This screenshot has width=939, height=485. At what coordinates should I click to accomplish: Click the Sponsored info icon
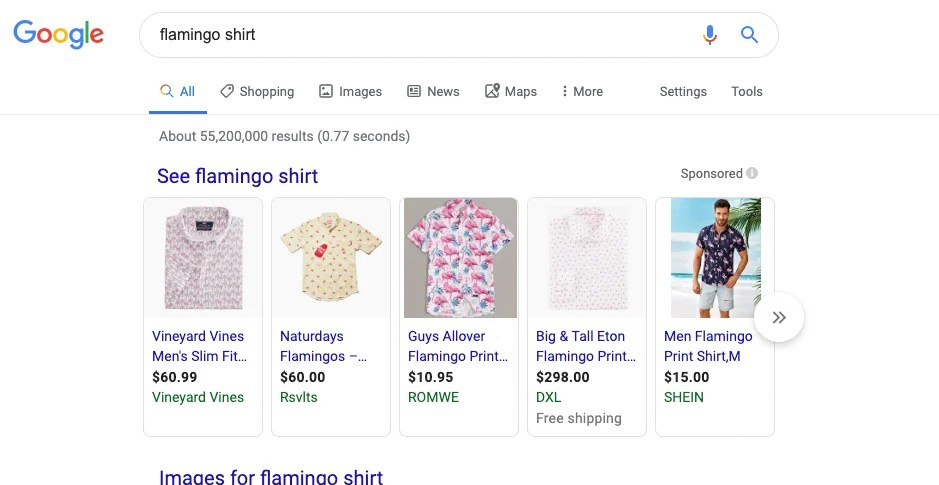tap(752, 173)
